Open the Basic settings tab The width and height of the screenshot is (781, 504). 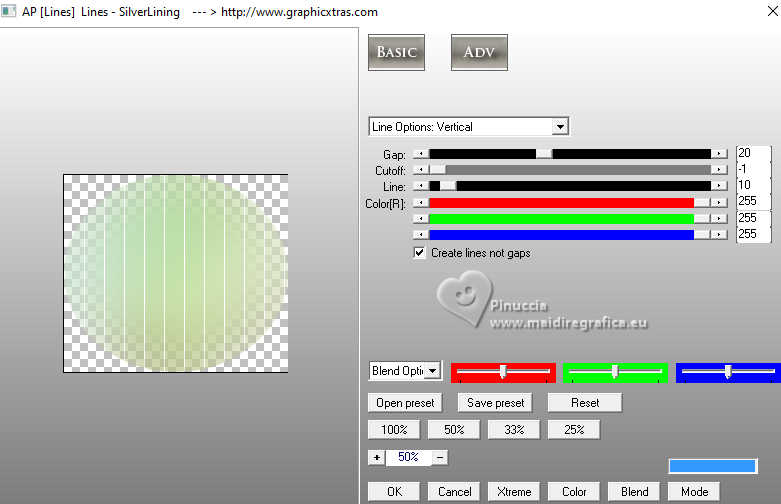tap(396, 52)
